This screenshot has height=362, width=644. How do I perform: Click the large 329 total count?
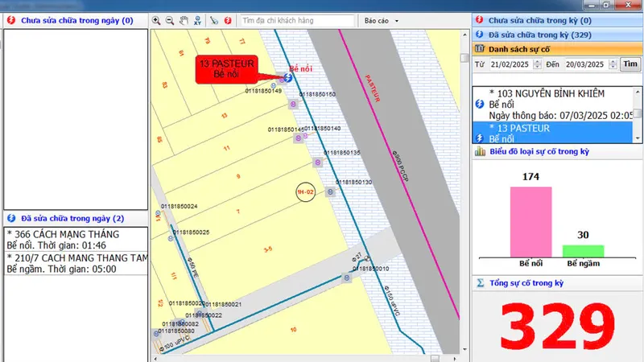pos(557,326)
